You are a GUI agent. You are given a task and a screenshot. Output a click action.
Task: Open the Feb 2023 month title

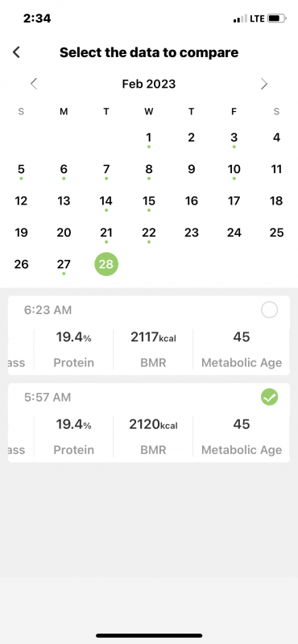(149, 84)
